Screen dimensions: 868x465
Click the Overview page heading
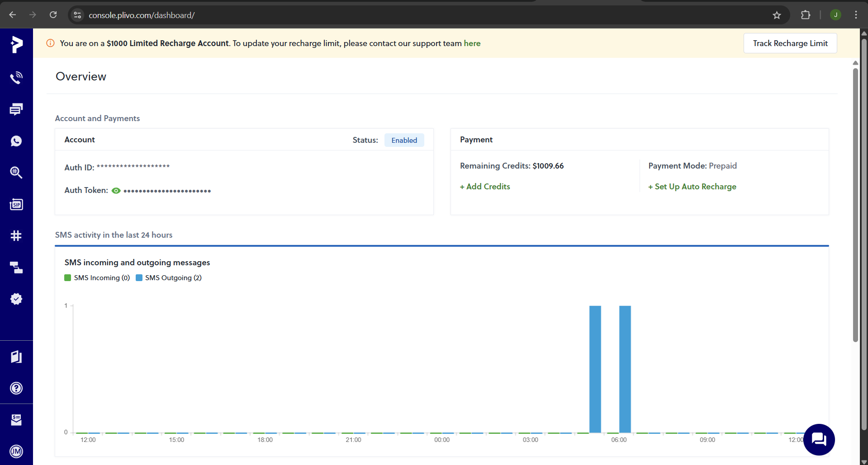tap(81, 76)
